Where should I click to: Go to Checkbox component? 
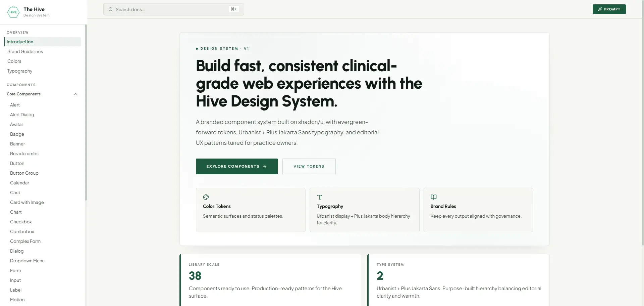point(21,222)
